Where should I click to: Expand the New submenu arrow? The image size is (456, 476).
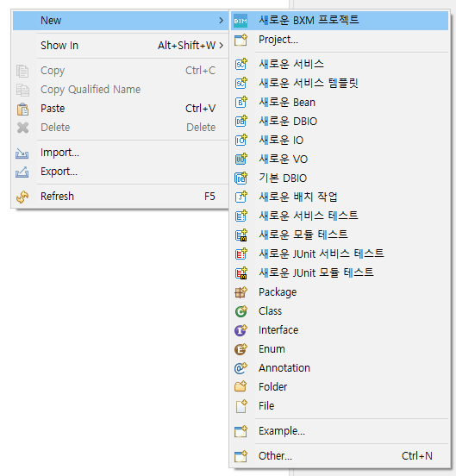[x=222, y=21]
